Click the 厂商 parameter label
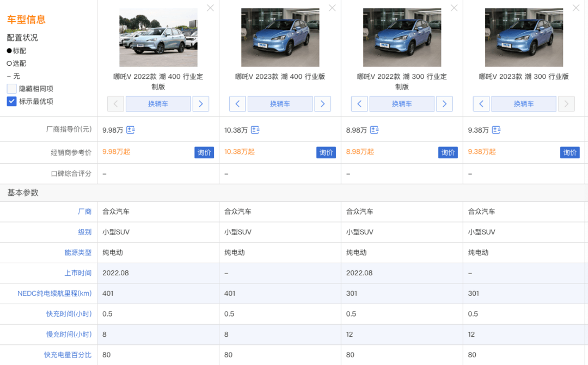 pyautogui.click(x=85, y=212)
